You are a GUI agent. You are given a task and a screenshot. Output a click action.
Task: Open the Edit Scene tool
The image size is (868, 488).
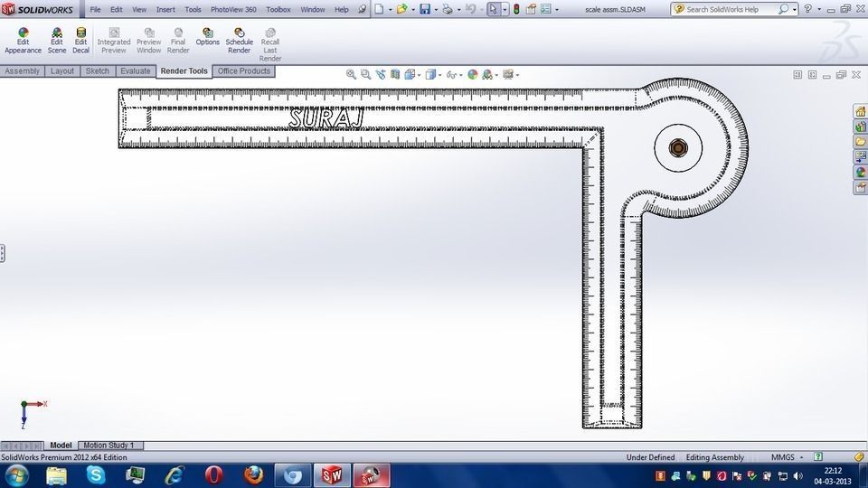point(56,41)
